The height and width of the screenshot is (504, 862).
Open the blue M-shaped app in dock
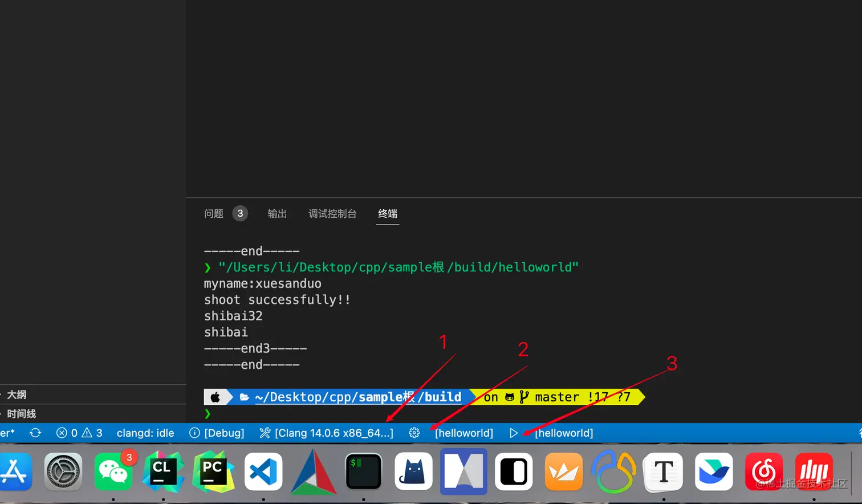click(x=463, y=472)
